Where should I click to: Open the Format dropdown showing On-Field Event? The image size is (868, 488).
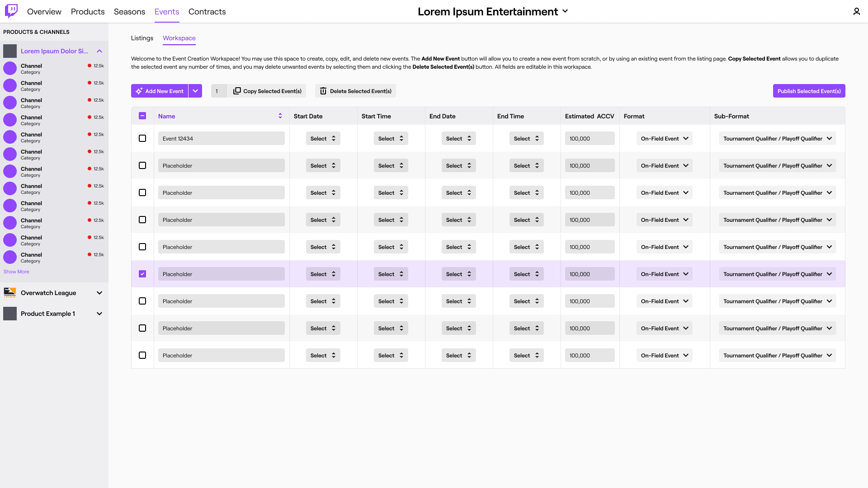click(664, 138)
